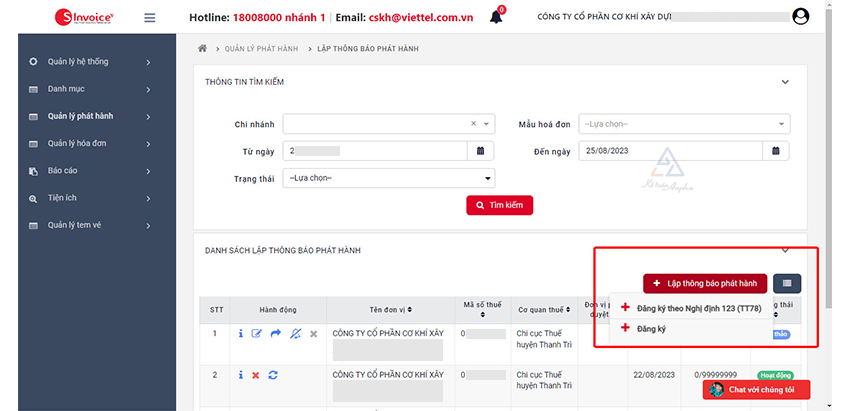This screenshot has height=411, width=850.
Task: Click the user account avatar icon
Action: tap(800, 16)
